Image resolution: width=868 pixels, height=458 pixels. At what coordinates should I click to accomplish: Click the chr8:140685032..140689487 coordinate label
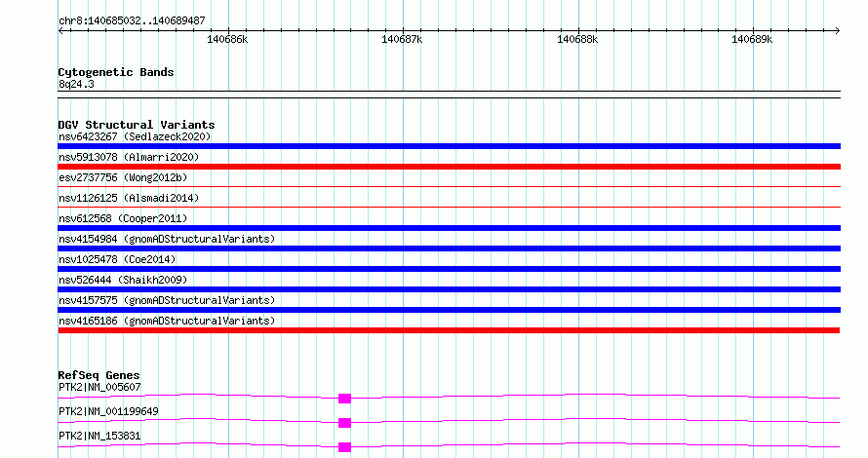pos(132,20)
